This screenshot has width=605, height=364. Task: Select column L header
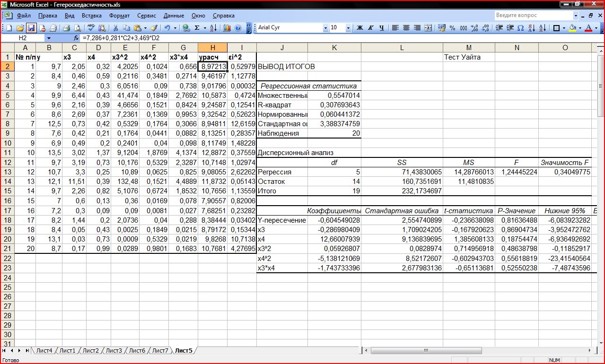point(402,47)
